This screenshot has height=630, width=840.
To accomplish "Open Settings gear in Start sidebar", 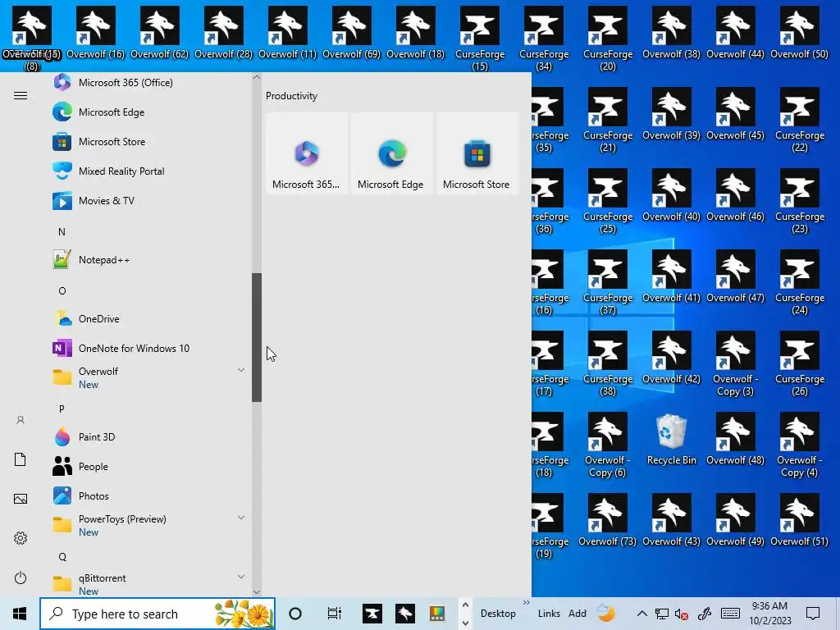I will tap(21, 538).
